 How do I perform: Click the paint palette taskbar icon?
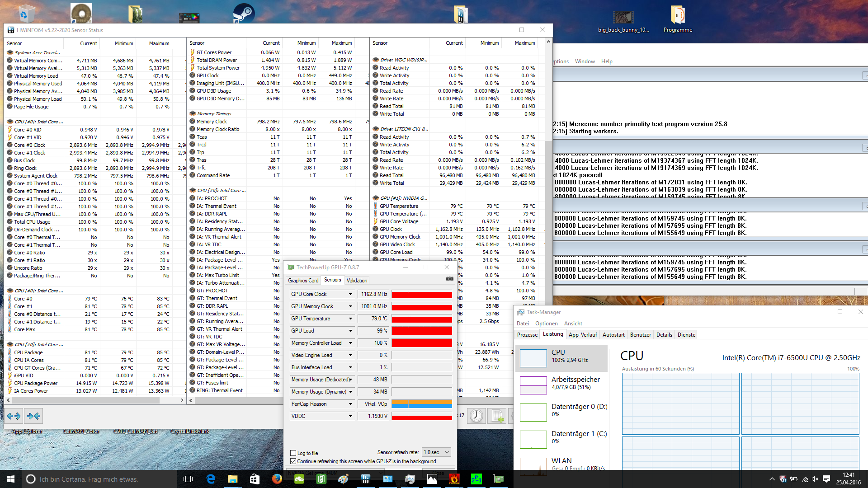click(x=343, y=479)
